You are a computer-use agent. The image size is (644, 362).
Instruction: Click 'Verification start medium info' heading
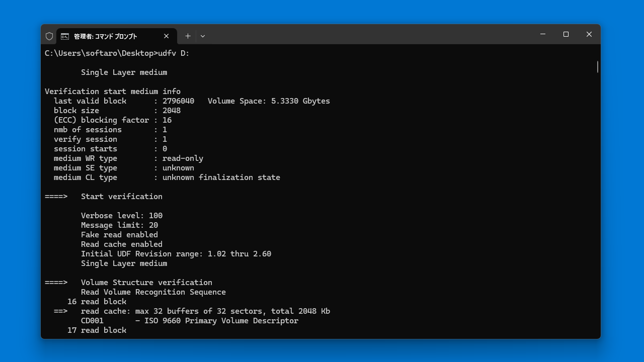(113, 92)
